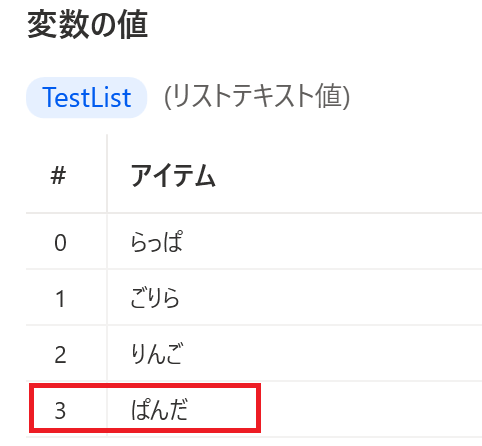Select the # column header

click(58, 175)
